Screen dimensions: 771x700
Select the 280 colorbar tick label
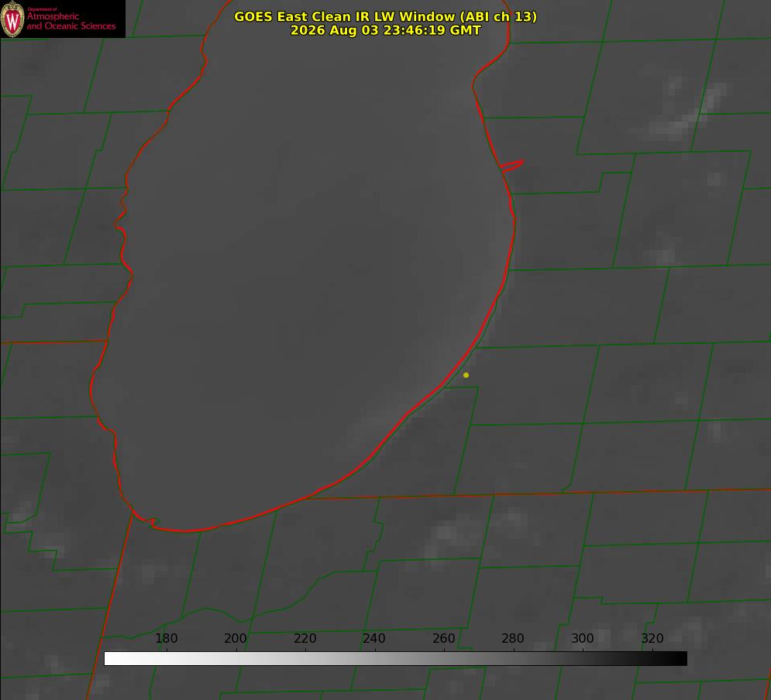pyautogui.click(x=513, y=638)
